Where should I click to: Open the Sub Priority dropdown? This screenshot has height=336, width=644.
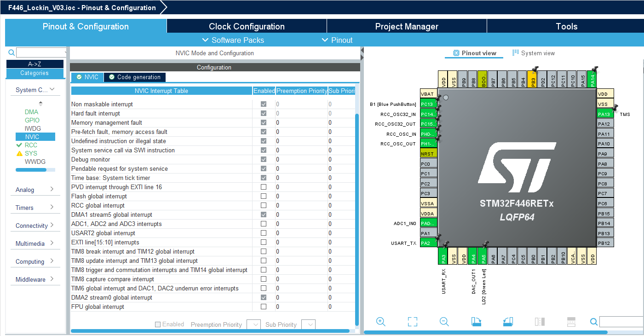309,324
